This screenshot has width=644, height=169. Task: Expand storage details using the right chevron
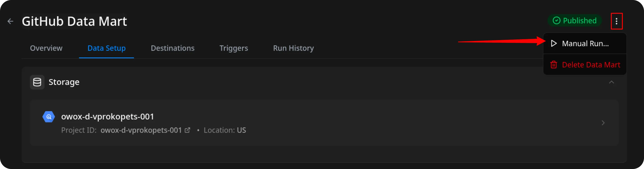[x=603, y=123]
